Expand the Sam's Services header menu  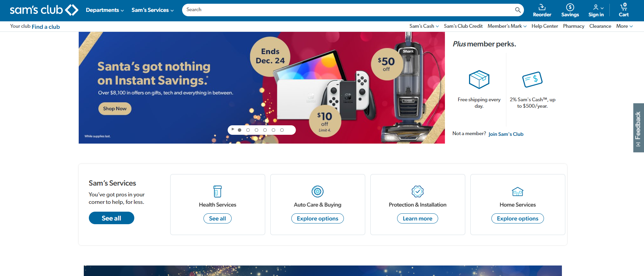(153, 10)
